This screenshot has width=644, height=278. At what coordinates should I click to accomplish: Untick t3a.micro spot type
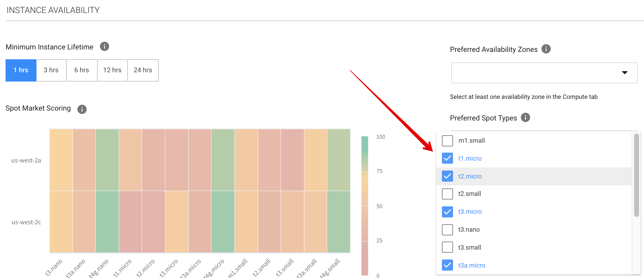click(447, 265)
